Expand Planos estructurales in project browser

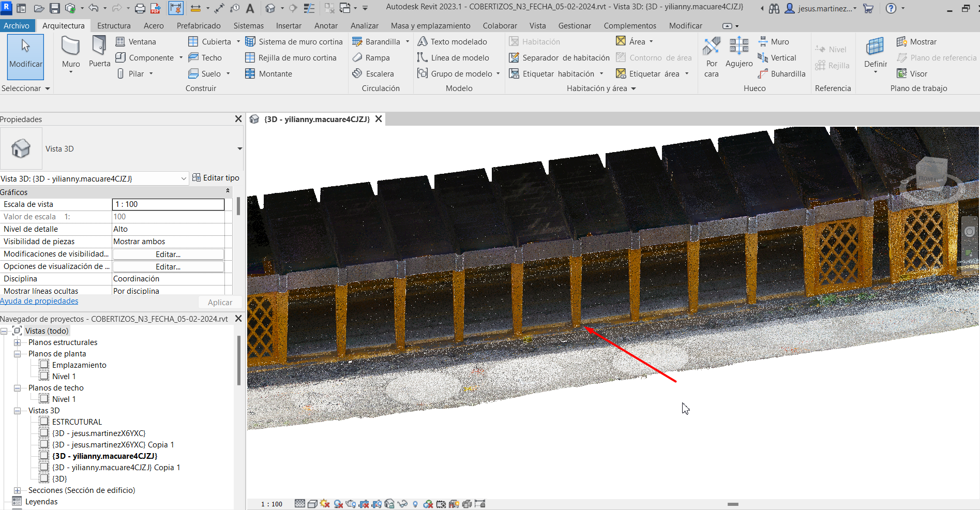pos(18,342)
